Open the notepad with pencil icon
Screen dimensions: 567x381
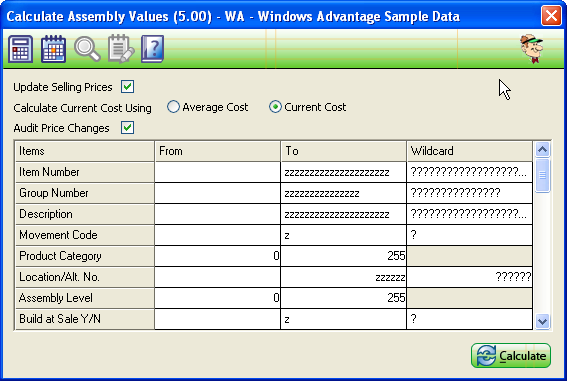tap(121, 49)
